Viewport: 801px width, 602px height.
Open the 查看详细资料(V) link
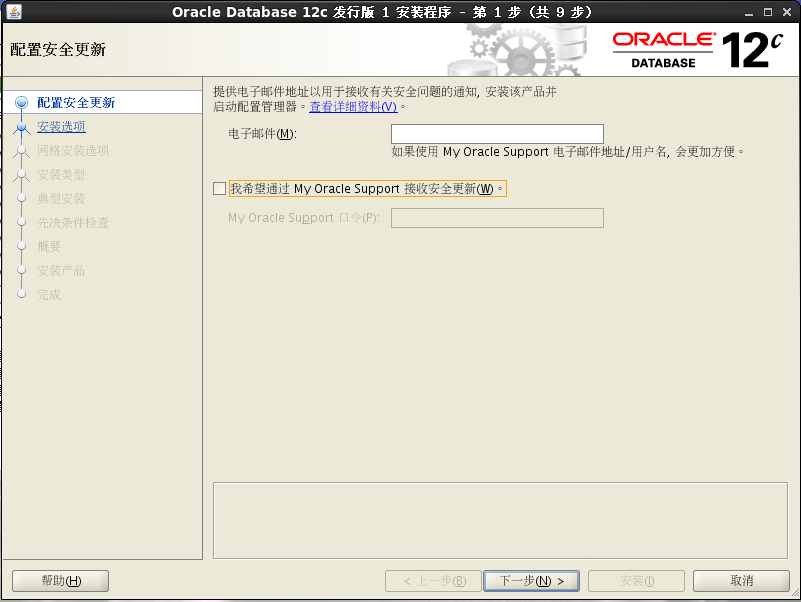[353, 107]
